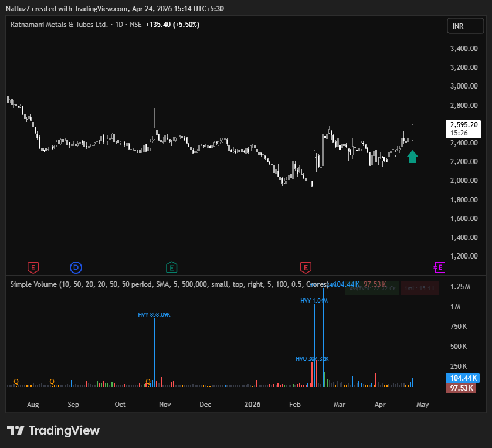Viewport: 492px width, 448px height.
Task: Click the 2,200.00 price axis label
Action: point(464,162)
